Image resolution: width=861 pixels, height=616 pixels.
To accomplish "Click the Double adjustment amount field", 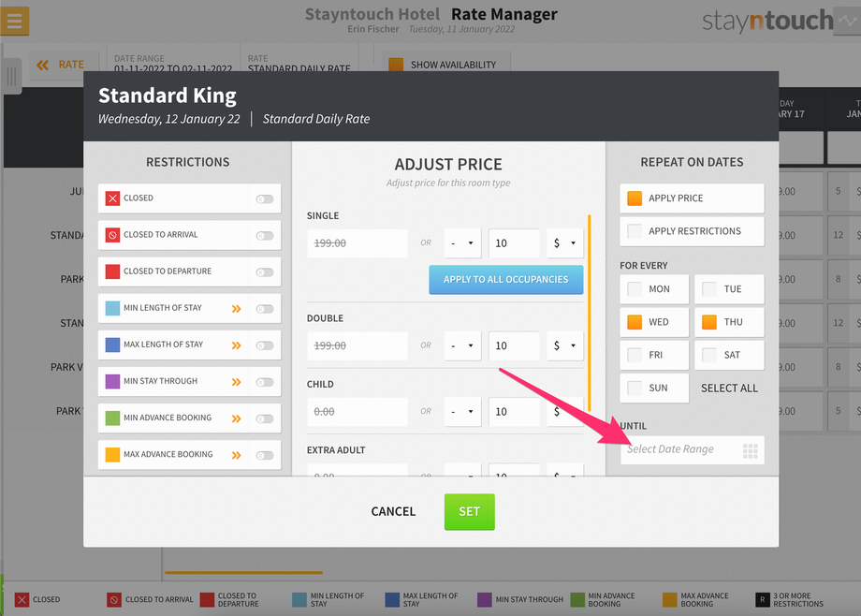I will [514, 346].
